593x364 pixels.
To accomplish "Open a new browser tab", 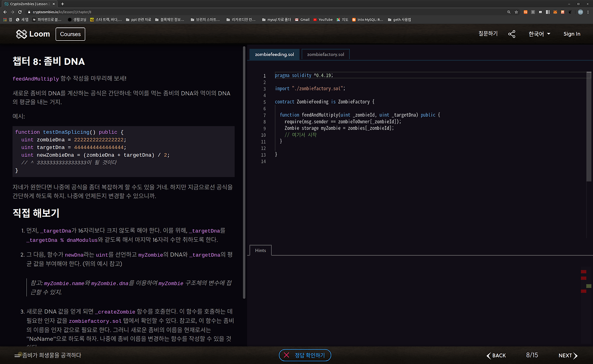I will point(63,4).
